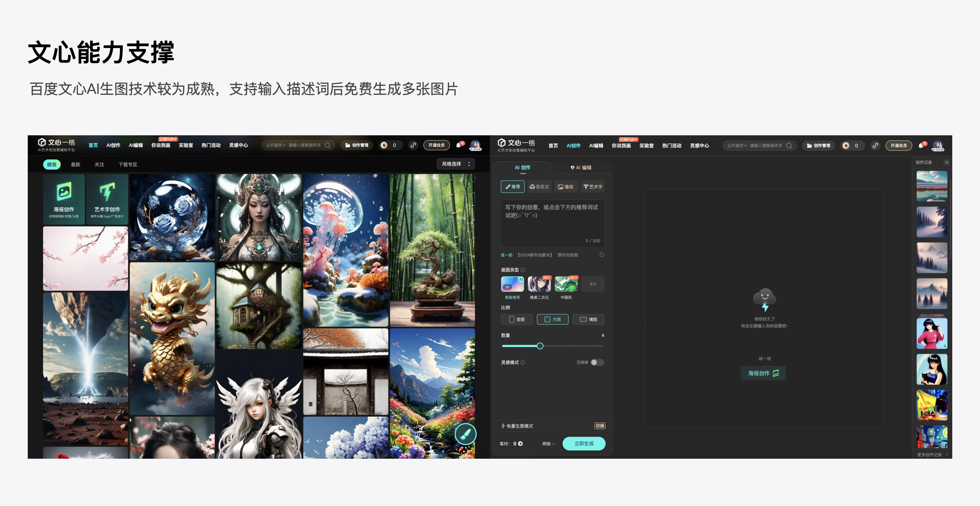Open the golden dragon artwork in the gallery
The image size is (980, 506).
coord(172,338)
